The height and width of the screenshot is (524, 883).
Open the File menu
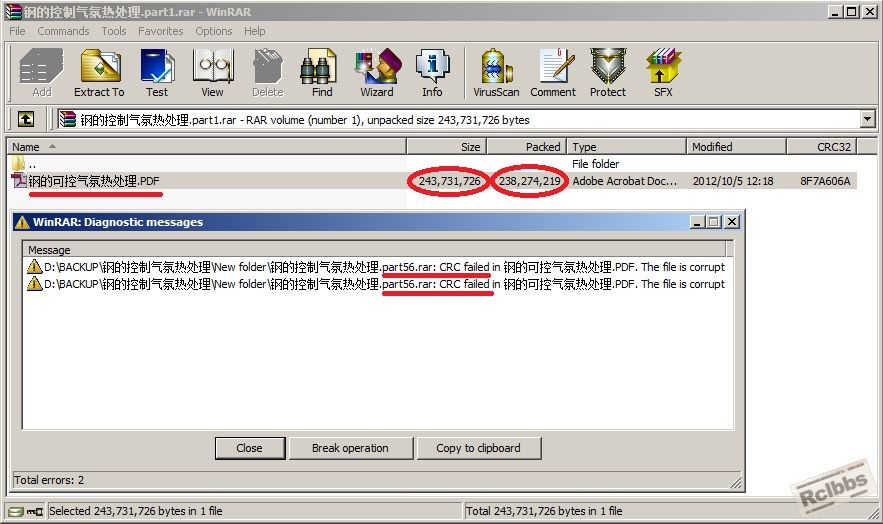pyautogui.click(x=17, y=31)
